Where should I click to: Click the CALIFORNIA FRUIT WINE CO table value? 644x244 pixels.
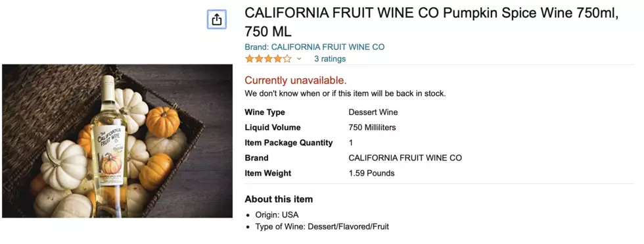(405, 158)
